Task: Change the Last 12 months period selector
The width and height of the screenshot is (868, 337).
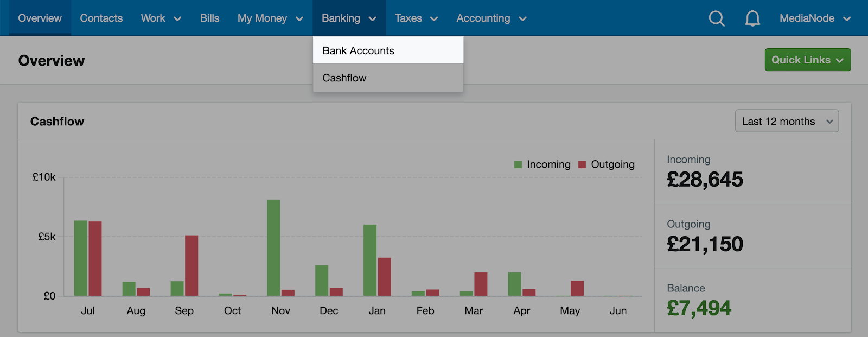Action: [787, 121]
